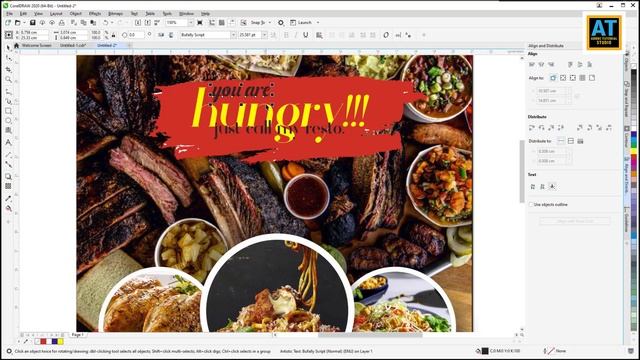
Task: Select the Pick tool in the toolbox
Action: click(9, 48)
